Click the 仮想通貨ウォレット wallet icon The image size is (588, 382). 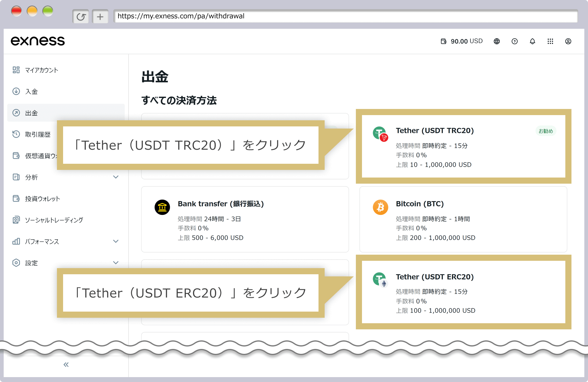(16, 156)
